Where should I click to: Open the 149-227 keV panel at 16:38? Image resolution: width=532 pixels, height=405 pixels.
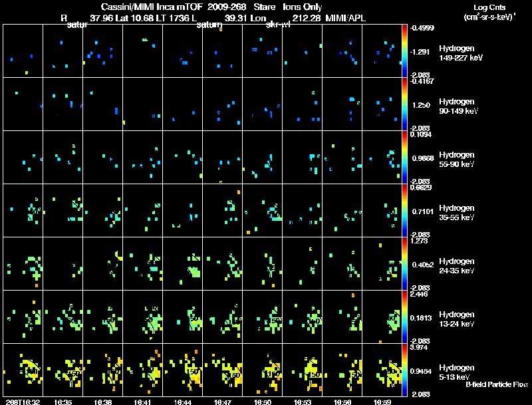[x=103, y=51]
